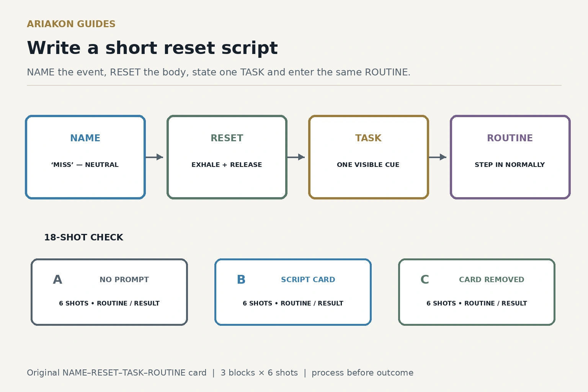The width and height of the screenshot is (588, 392).
Task: Select the title "Write a short reset script"
Action: pyautogui.click(x=152, y=48)
